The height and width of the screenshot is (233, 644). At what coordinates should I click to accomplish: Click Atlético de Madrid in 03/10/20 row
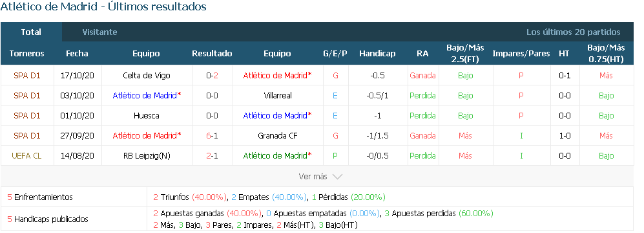pos(147,96)
